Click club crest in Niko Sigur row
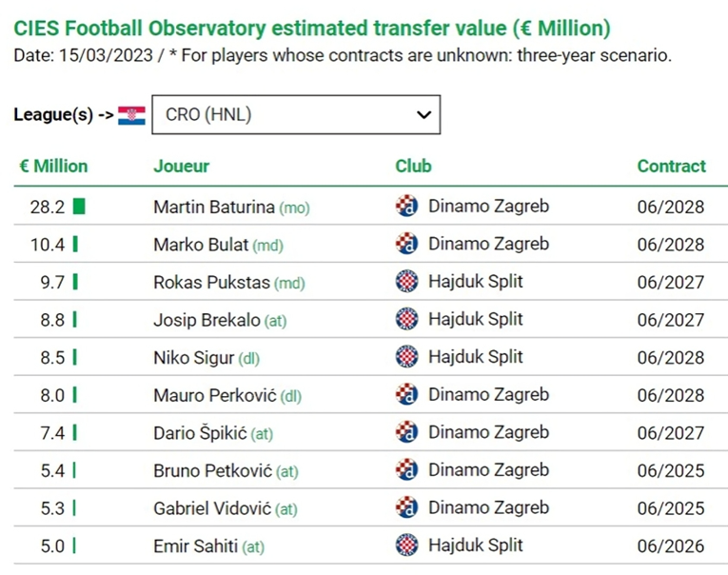728x575 pixels. 406,357
